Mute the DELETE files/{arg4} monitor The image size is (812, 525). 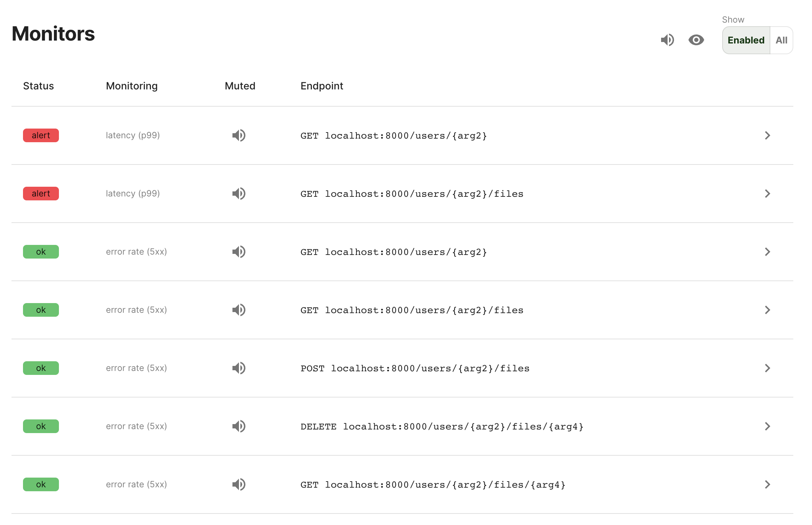pyautogui.click(x=239, y=426)
